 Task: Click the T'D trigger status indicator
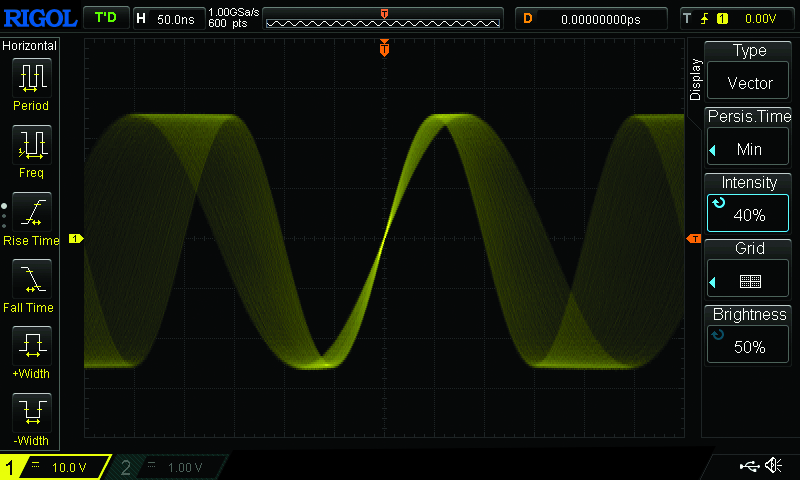pyautogui.click(x=105, y=18)
